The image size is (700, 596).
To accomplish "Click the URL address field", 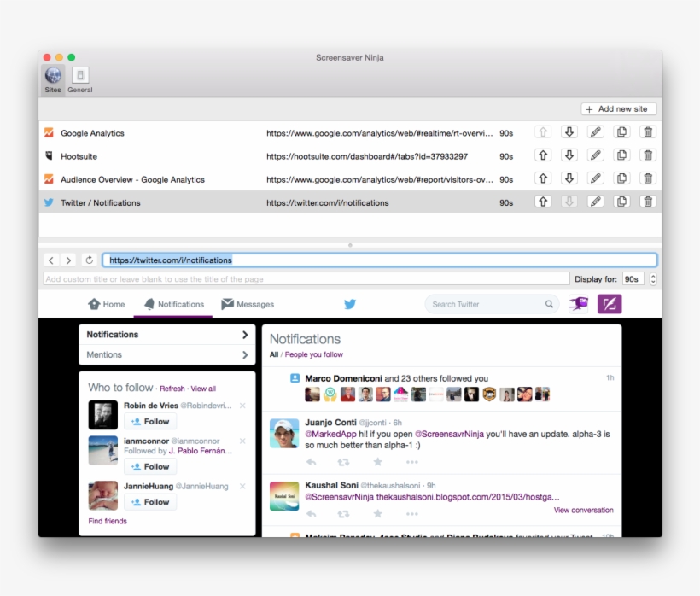I will pos(380,260).
